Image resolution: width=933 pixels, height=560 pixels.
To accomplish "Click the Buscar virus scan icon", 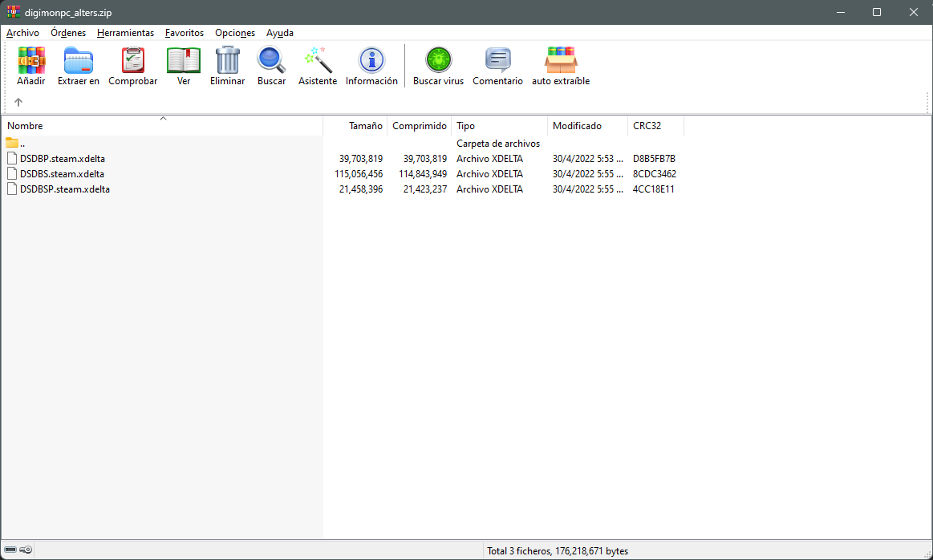I will coord(439,61).
